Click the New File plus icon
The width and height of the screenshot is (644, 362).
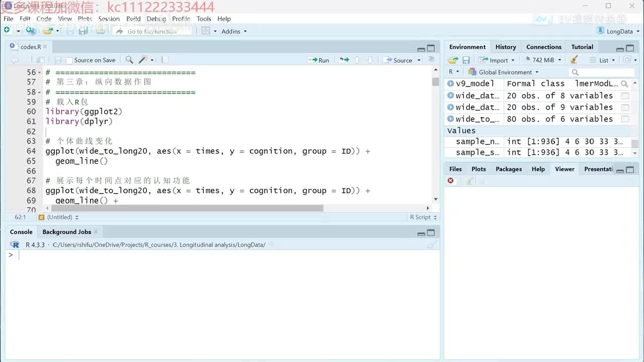click(7, 31)
